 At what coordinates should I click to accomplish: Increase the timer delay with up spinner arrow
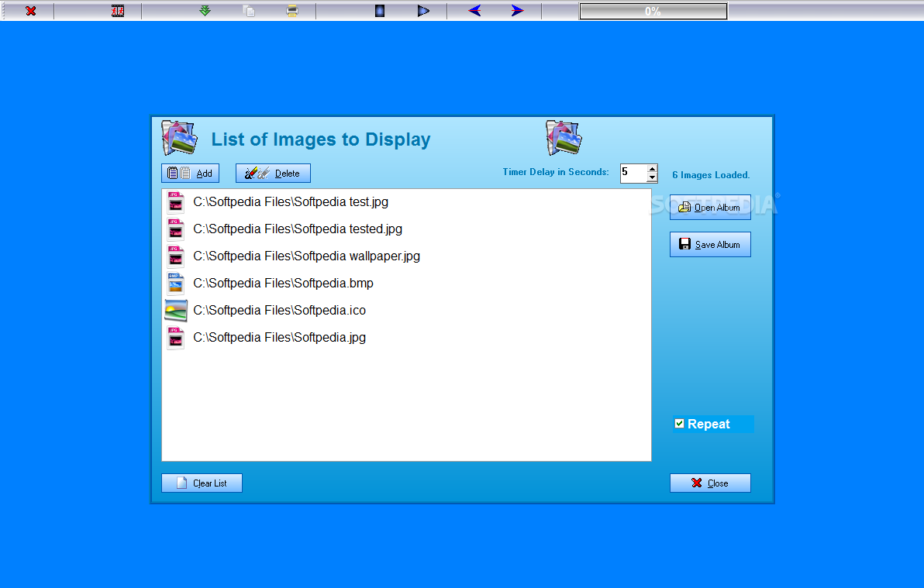tap(653, 169)
